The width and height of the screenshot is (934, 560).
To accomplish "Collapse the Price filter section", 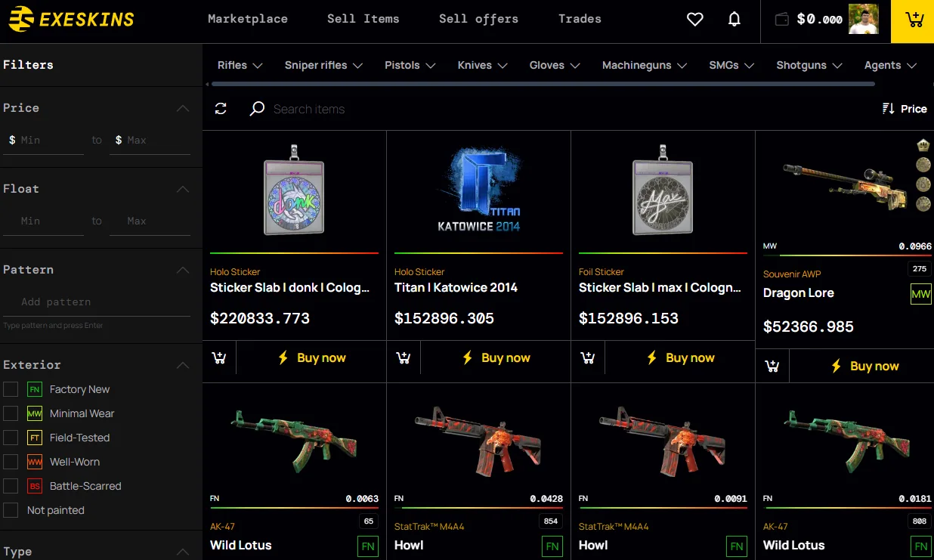I will (183, 108).
